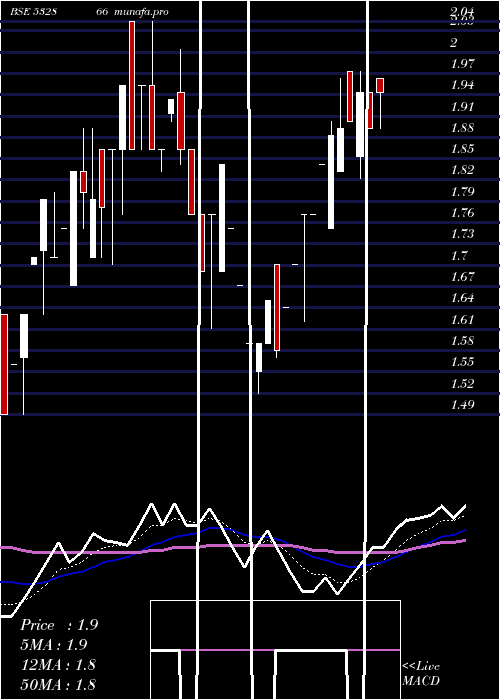Click the 1.52 price axis label

tap(462, 383)
